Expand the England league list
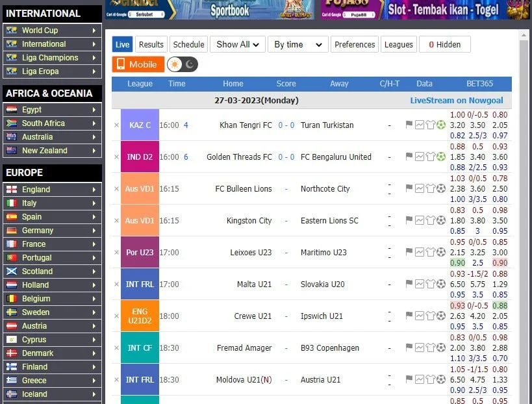This screenshot has width=532, height=404. tap(52, 189)
